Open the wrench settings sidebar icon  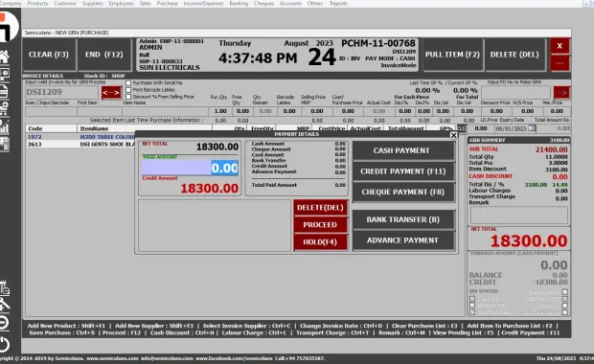coord(4,305)
